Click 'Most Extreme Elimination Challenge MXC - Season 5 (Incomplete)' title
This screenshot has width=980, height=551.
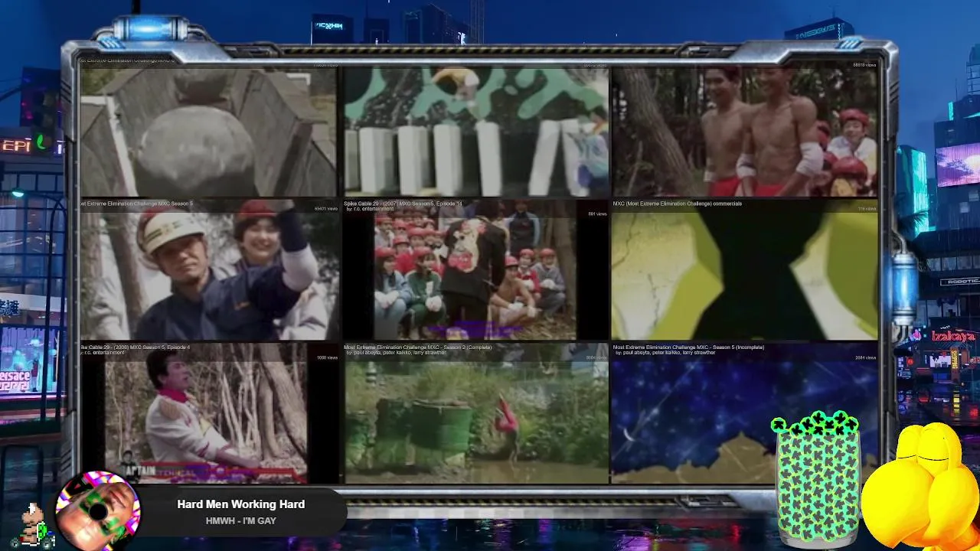[x=688, y=347]
